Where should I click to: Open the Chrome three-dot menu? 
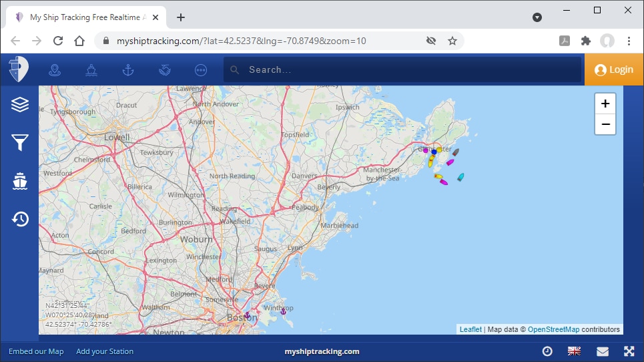[629, 41]
